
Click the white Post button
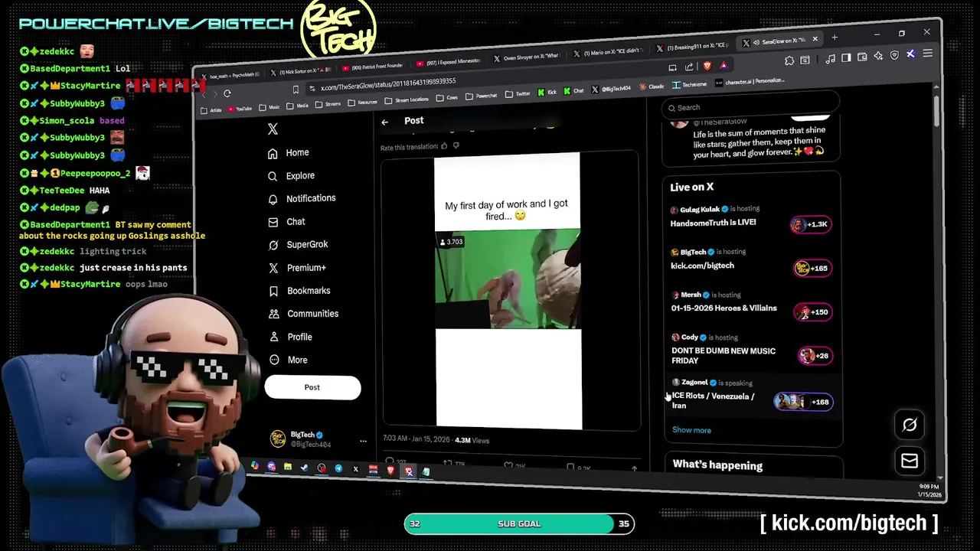pyautogui.click(x=312, y=387)
